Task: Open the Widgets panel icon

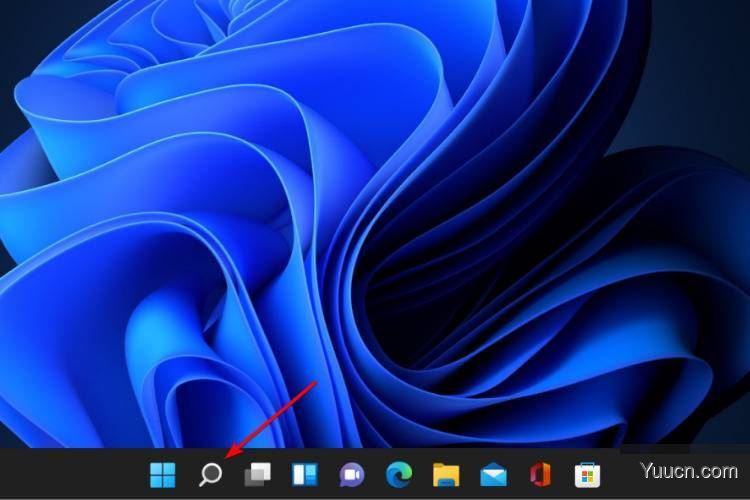Action: pos(305,475)
